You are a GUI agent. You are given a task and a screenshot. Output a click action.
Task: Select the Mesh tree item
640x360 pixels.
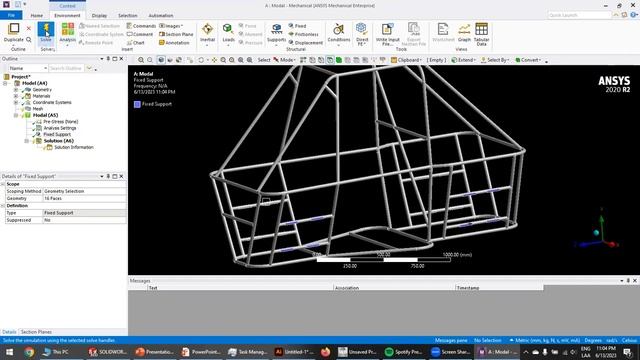(x=38, y=109)
